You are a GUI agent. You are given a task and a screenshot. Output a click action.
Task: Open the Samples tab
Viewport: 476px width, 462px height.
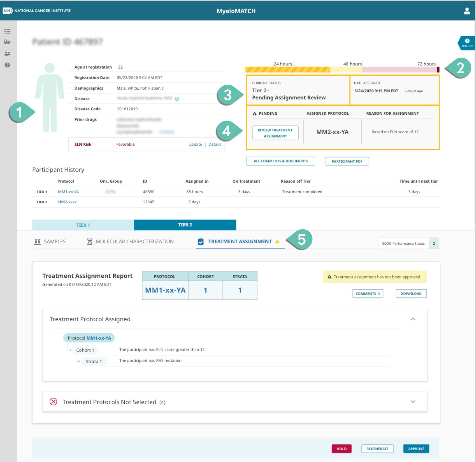click(50, 242)
